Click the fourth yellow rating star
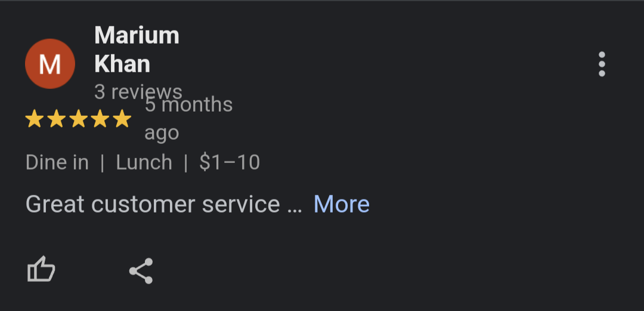Viewport: 644px width, 311px height. (x=100, y=119)
